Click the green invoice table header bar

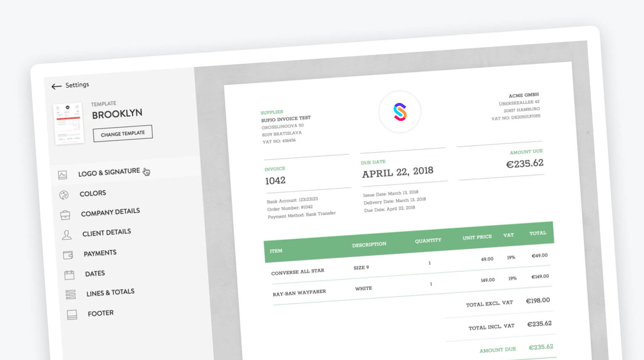[x=409, y=242]
